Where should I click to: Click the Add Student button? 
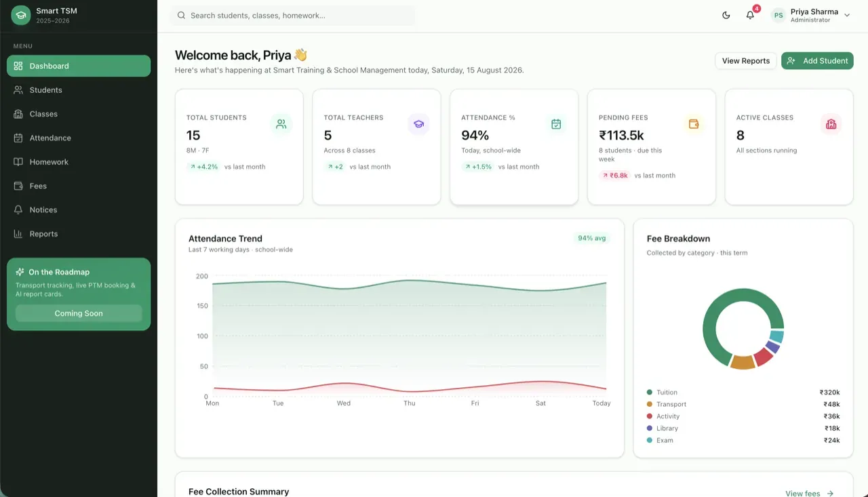(817, 61)
